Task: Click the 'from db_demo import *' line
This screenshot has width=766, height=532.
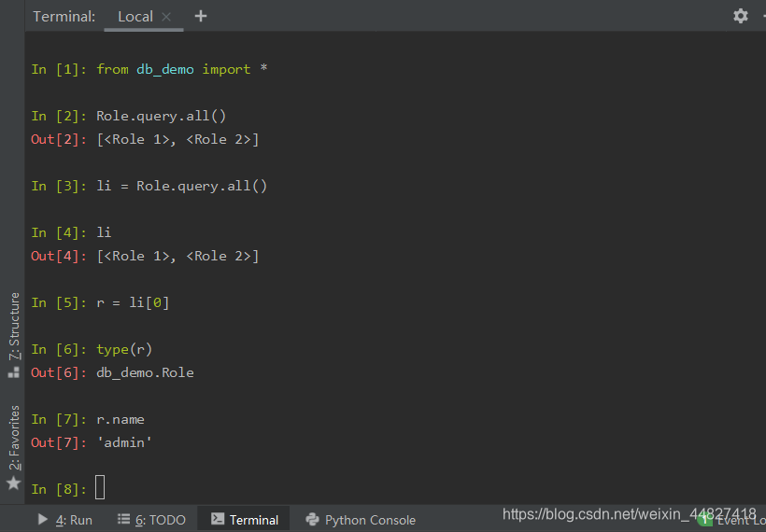Action: point(182,69)
